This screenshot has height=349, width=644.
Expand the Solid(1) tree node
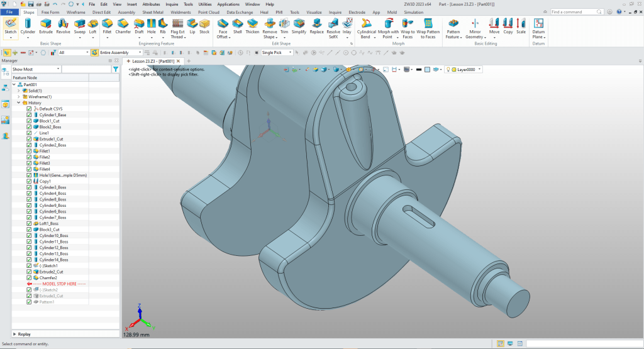(19, 91)
